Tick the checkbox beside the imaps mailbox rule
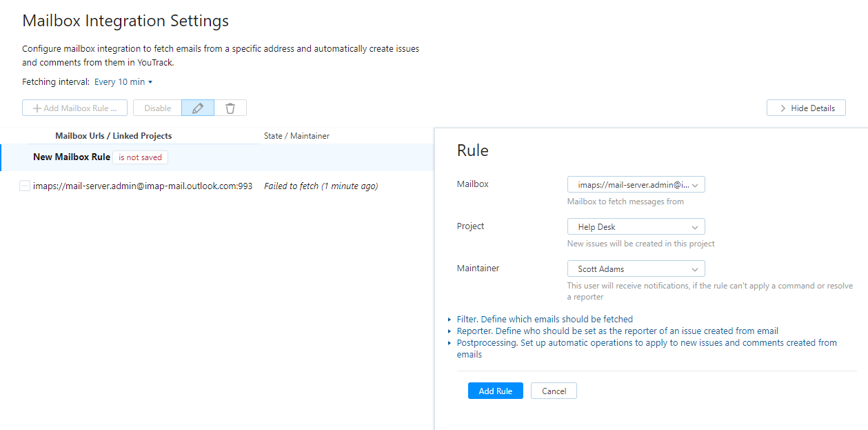Image resolution: width=868 pixels, height=430 pixels. (25, 186)
